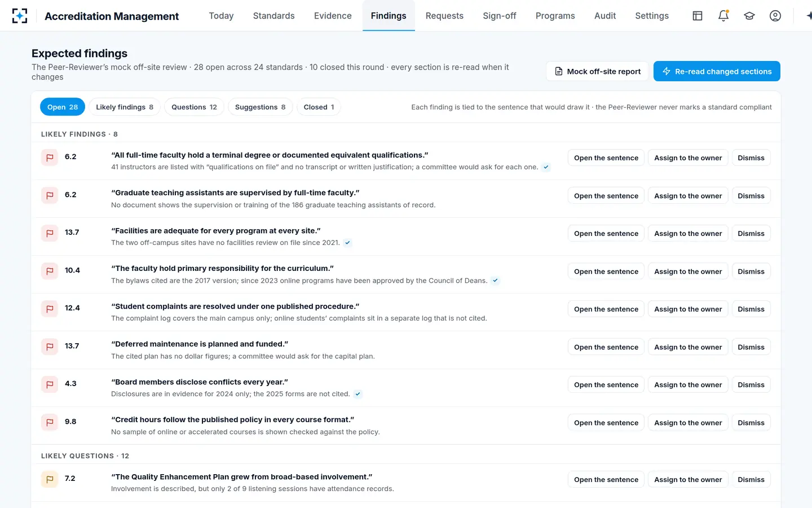
Task: Dismiss the "Facilities are adequate" finding
Action: point(751,234)
